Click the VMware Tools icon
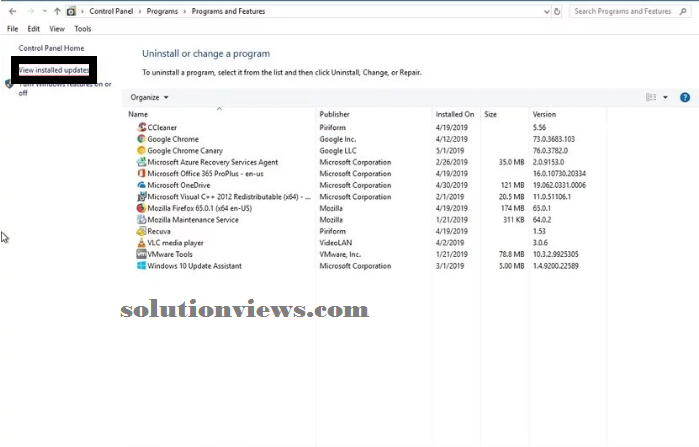Image resolution: width=699 pixels, height=447 pixels. click(141, 254)
